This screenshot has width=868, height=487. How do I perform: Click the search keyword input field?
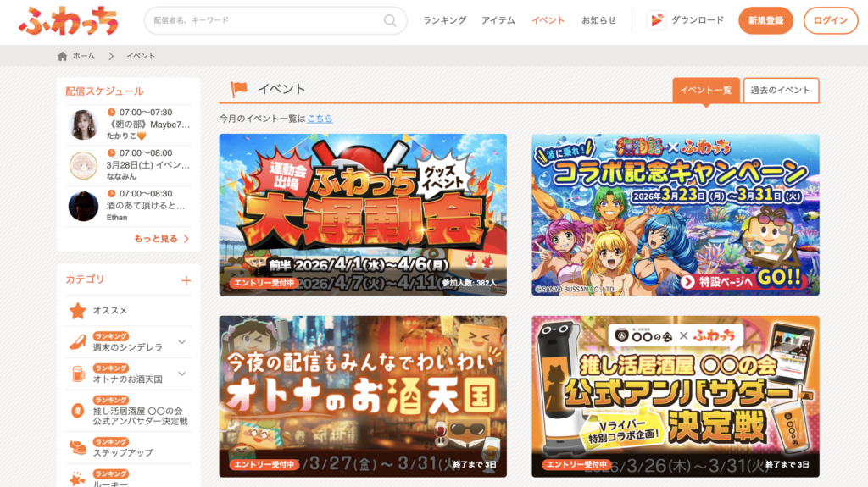pos(264,20)
